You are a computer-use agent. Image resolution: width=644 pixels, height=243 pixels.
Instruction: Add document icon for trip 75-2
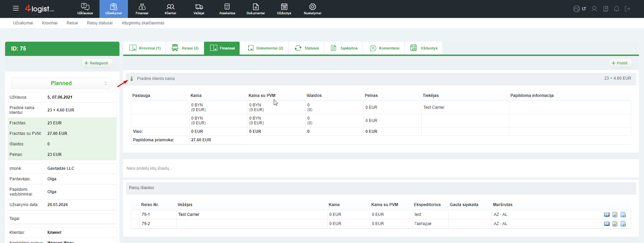coord(623,224)
